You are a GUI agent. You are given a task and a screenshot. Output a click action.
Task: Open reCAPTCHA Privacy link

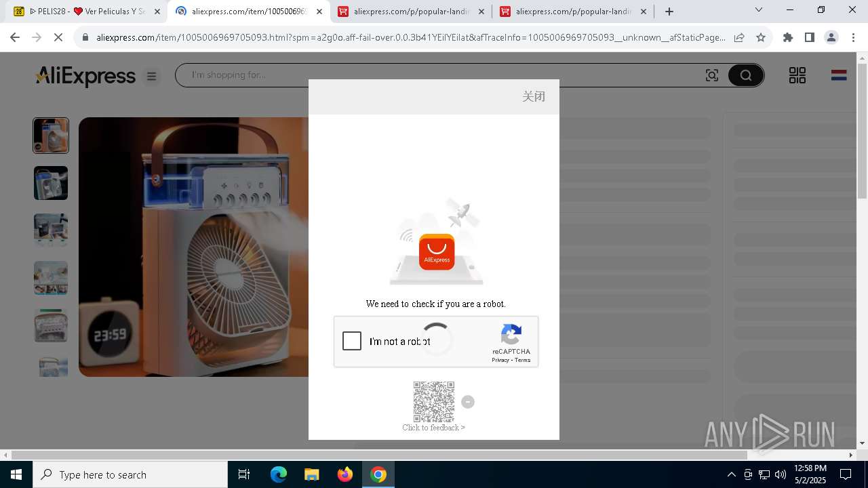[500, 360]
